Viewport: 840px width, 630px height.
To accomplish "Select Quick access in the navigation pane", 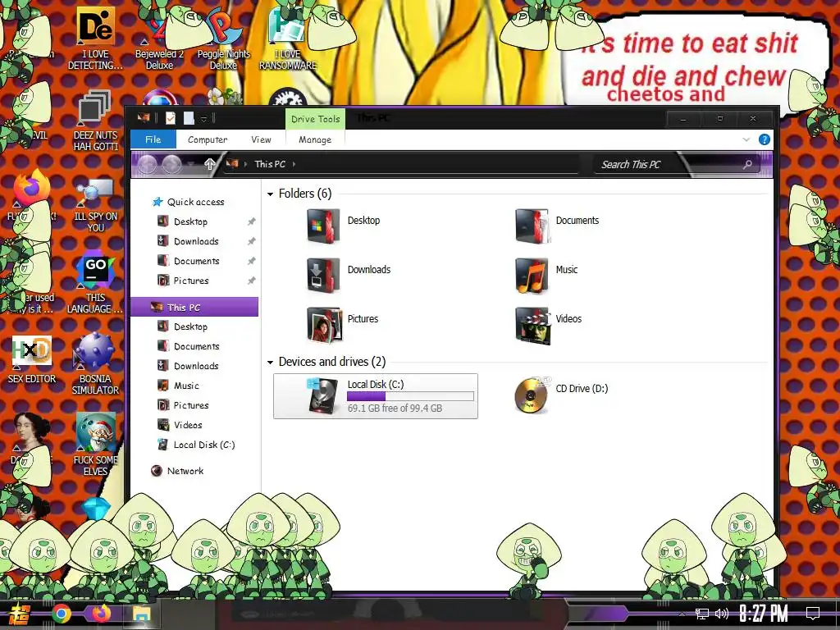I will (x=195, y=202).
